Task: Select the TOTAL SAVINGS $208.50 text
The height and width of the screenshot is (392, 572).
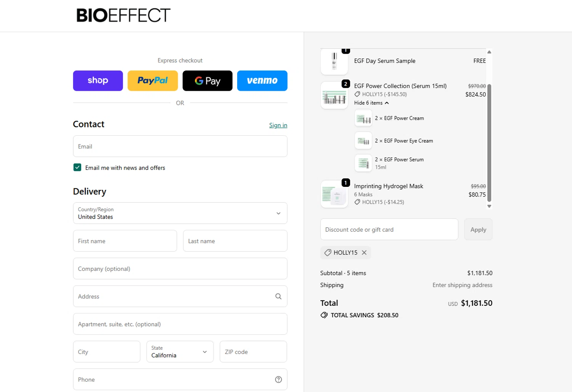Action: (x=365, y=315)
